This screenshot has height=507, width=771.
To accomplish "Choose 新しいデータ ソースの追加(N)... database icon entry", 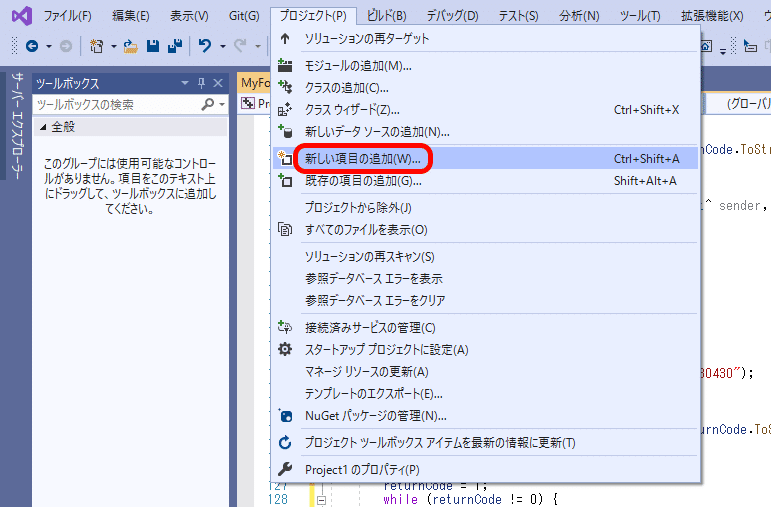I will coord(485,132).
